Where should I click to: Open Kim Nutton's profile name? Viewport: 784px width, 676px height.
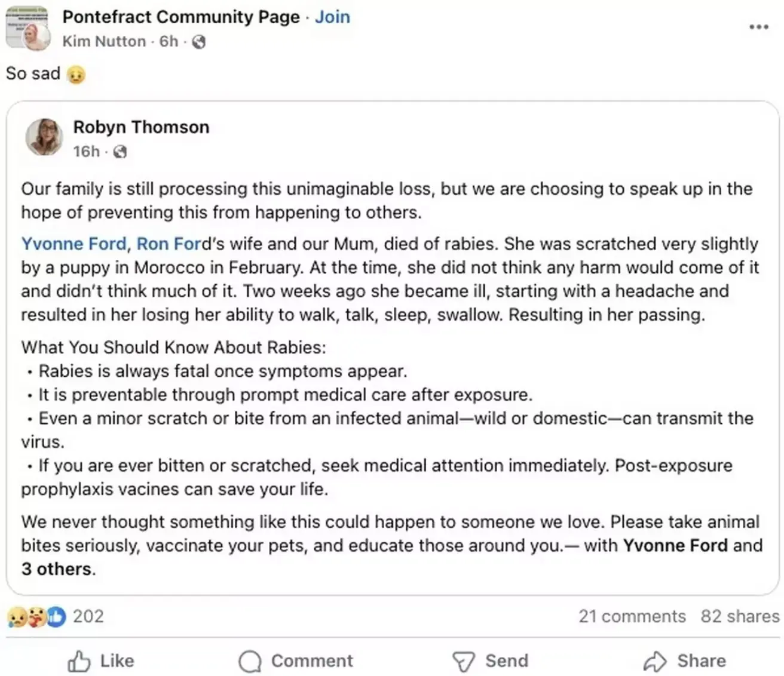click(104, 41)
